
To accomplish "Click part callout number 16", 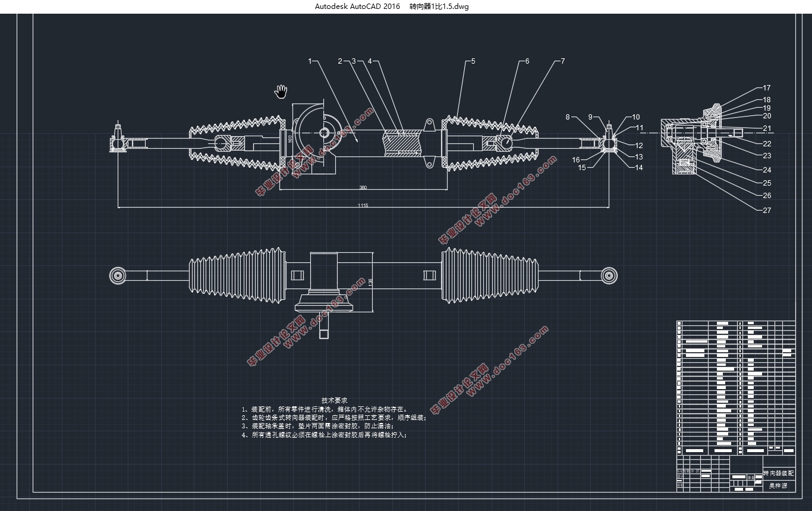I will pos(576,159).
